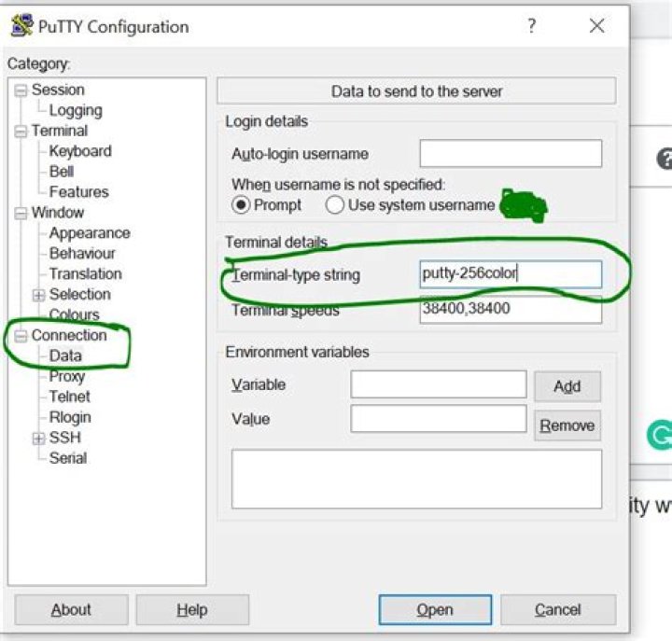The image size is (672, 641).
Task: Click the Terminal speeds field
Action: pyautogui.click(x=511, y=309)
